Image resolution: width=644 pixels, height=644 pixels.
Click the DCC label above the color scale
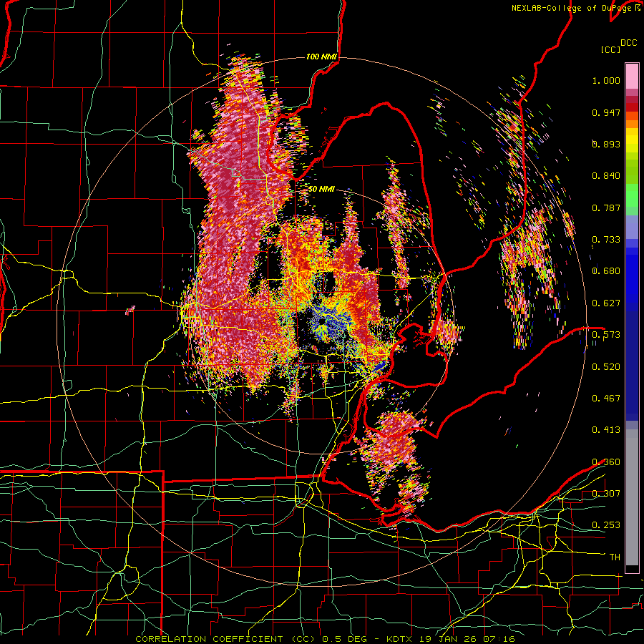(x=628, y=43)
